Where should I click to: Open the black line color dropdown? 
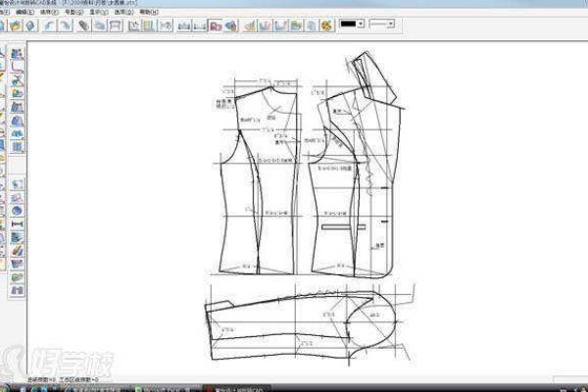(362, 23)
